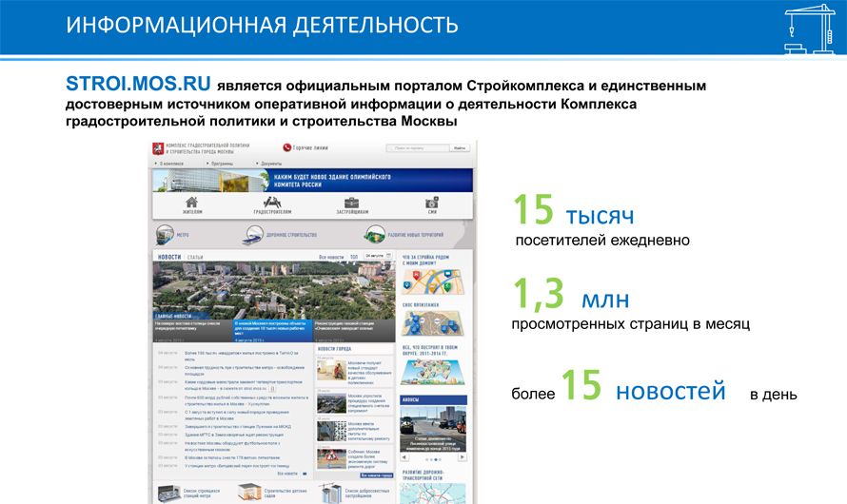Open the О комплексе menu

[169, 163]
